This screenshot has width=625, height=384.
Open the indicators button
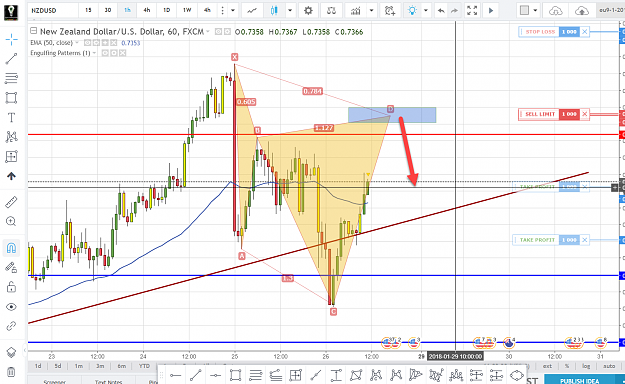pos(355,11)
